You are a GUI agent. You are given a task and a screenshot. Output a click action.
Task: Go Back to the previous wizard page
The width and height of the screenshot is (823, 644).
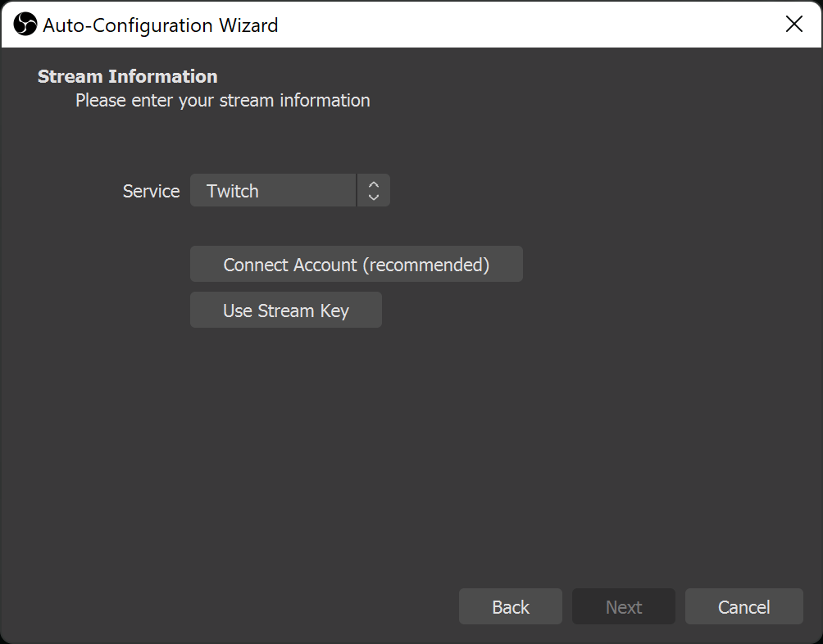click(x=510, y=607)
